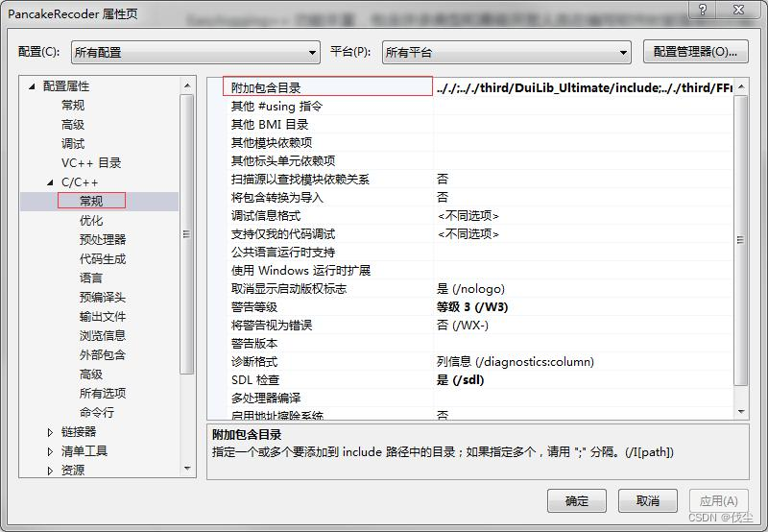This screenshot has width=768, height=532.
Task: Select the 高级 item under 配置属性
Action: click(73, 125)
